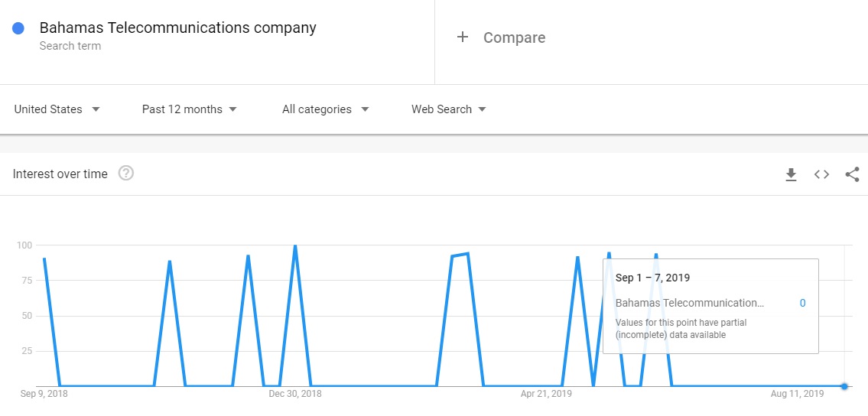Download the interest over time data
868x416 pixels.
pyautogui.click(x=791, y=174)
